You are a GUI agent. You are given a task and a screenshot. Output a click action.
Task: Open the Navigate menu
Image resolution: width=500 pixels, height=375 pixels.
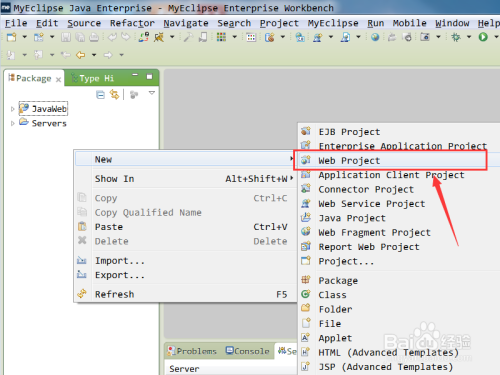[x=186, y=23]
